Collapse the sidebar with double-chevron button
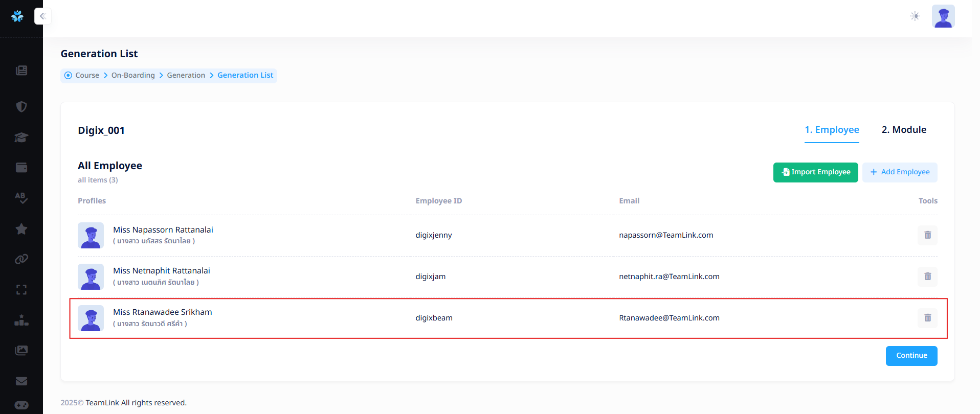The height and width of the screenshot is (414, 980). click(x=42, y=16)
